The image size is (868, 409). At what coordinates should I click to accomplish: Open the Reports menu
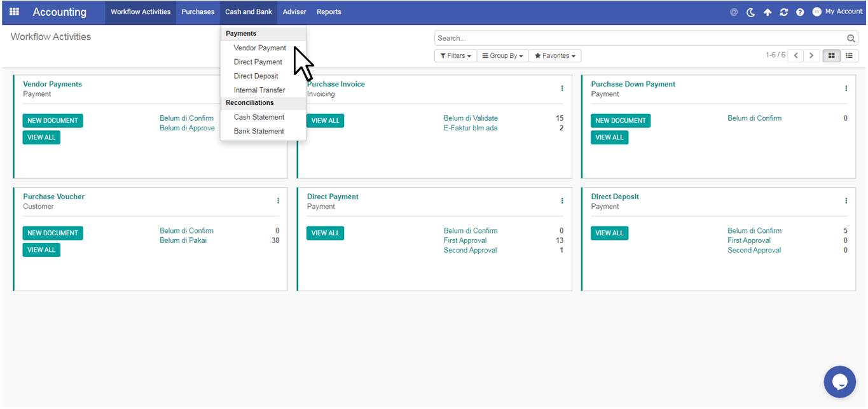coord(329,12)
